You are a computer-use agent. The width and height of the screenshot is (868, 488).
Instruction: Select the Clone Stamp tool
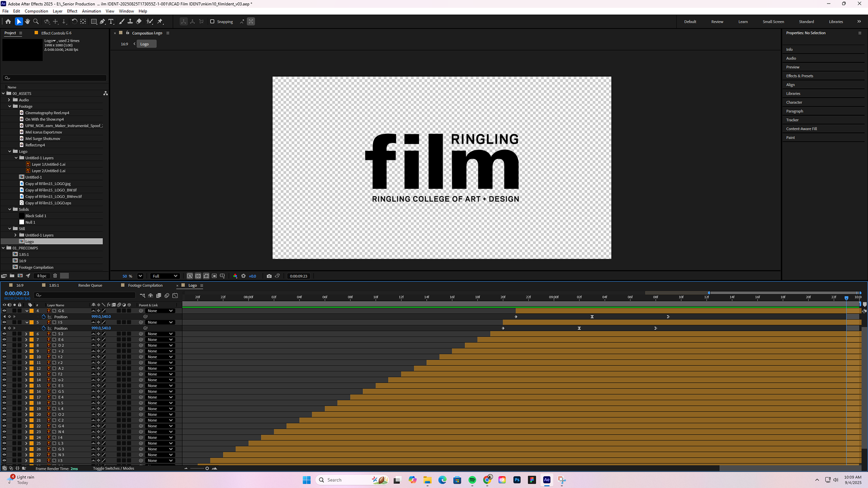pyautogui.click(x=130, y=21)
